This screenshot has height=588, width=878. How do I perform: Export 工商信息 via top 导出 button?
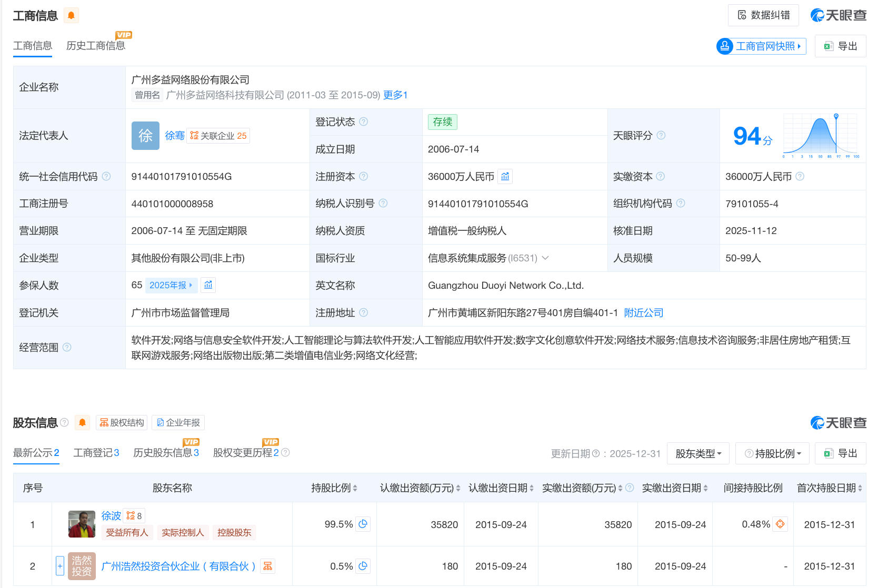pyautogui.click(x=840, y=46)
